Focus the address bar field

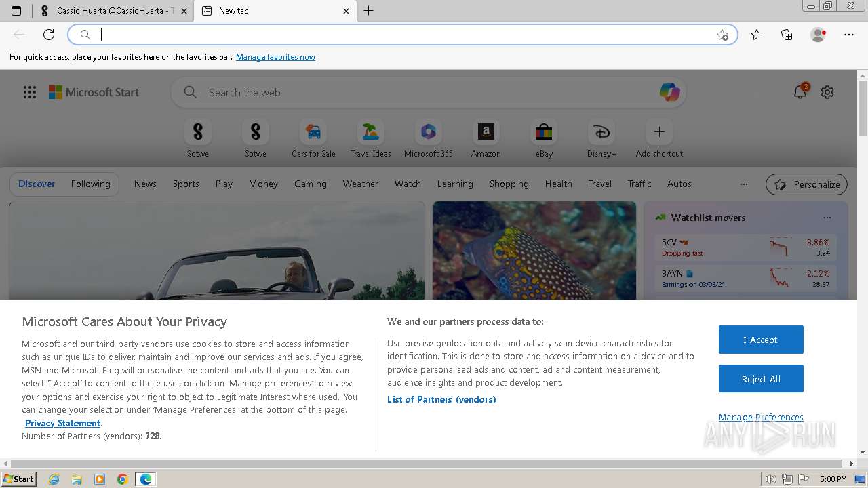pos(403,35)
